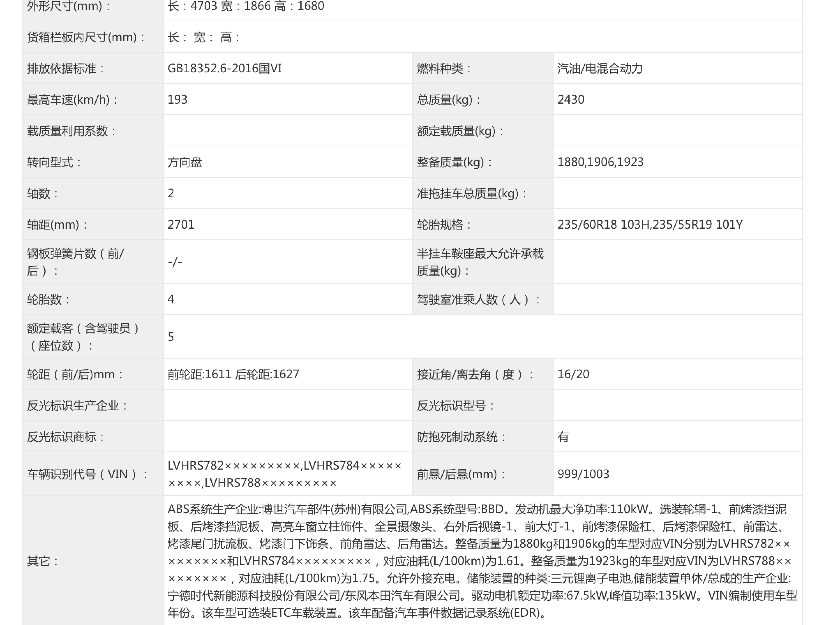Viewport: 840px width, 625px height.
Task: Click the 载质量利用系数 label
Action: pos(71,131)
